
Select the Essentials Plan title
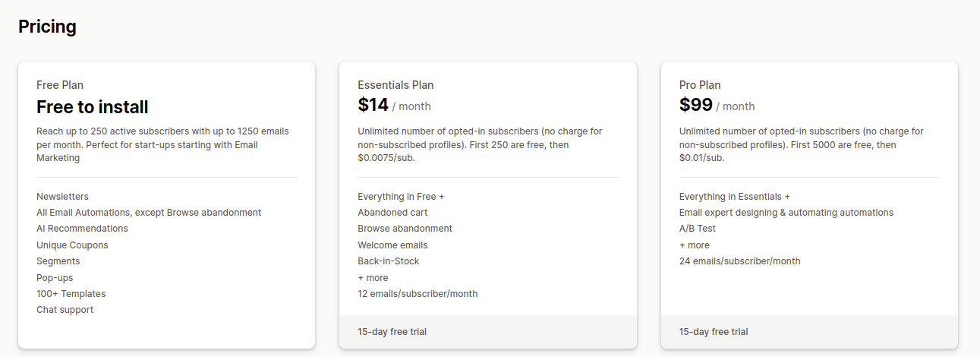(x=395, y=85)
